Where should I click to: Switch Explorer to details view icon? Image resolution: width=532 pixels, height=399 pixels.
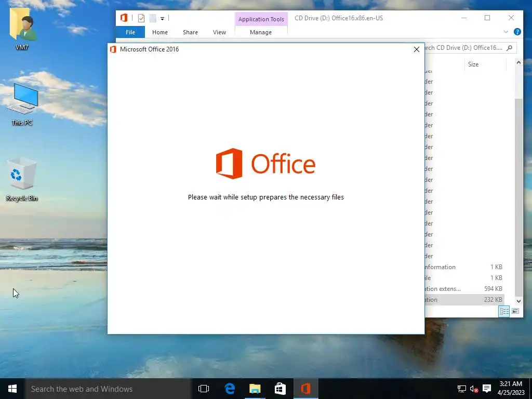(504, 311)
